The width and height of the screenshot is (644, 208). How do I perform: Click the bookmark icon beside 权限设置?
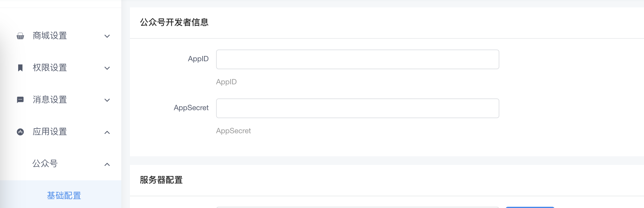click(x=20, y=68)
